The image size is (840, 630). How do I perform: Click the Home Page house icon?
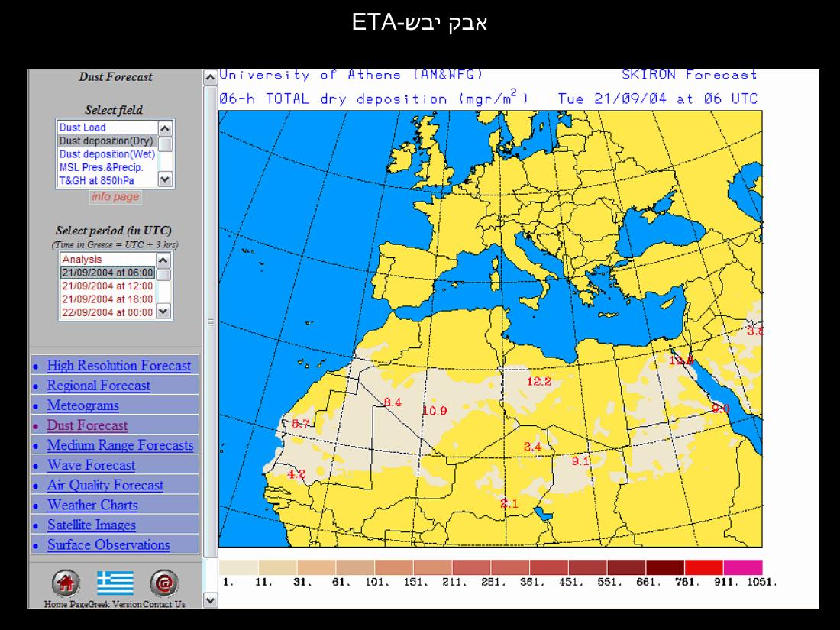[x=66, y=583]
